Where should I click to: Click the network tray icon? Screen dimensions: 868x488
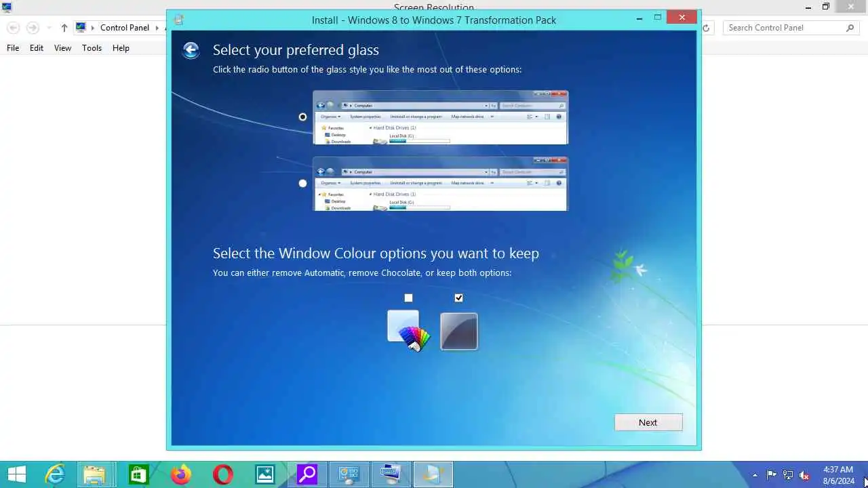tap(788, 475)
